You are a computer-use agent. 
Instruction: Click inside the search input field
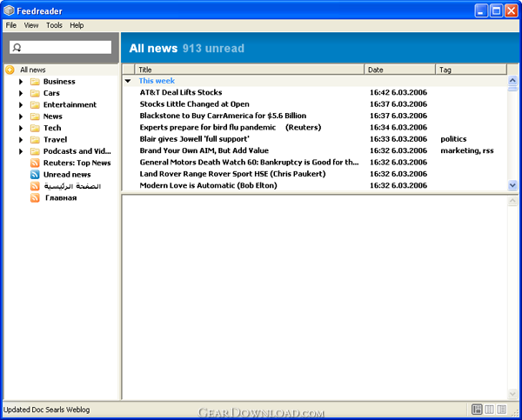61,48
